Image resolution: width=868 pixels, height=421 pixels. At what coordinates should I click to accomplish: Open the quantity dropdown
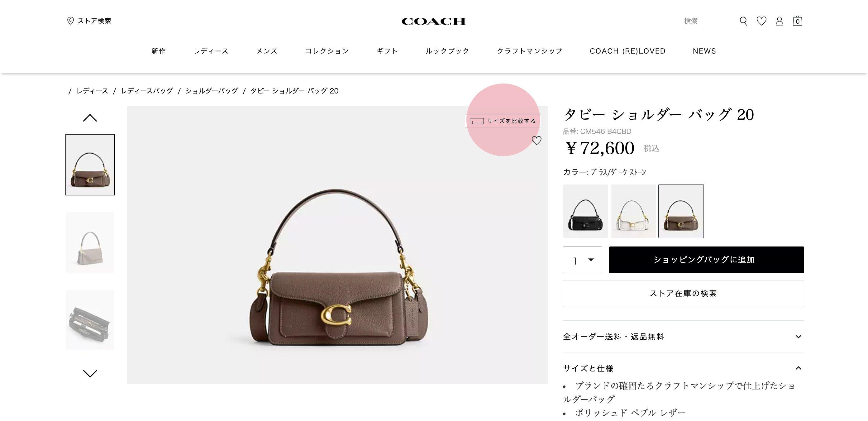[583, 260]
